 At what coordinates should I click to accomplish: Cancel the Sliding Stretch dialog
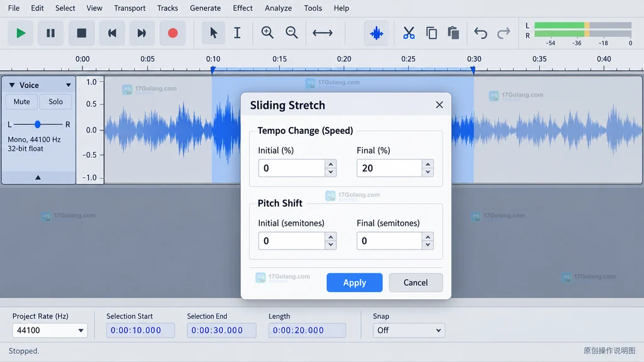[416, 282]
